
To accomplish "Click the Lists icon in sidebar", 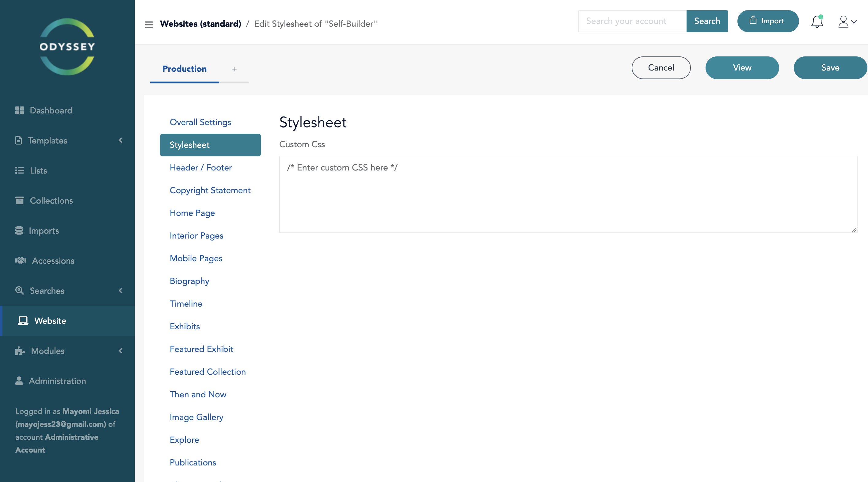I will (x=20, y=170).
